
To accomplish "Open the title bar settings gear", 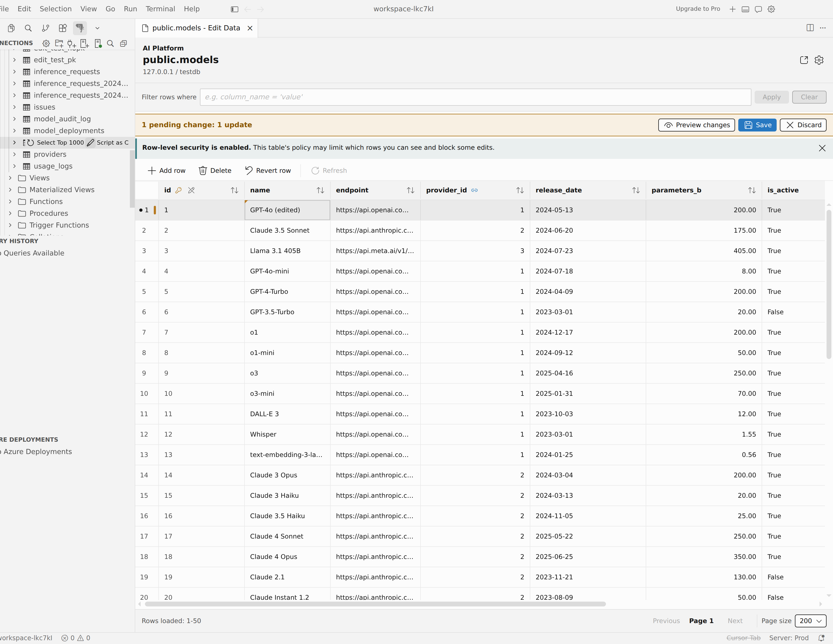I will tap(771, 9).
